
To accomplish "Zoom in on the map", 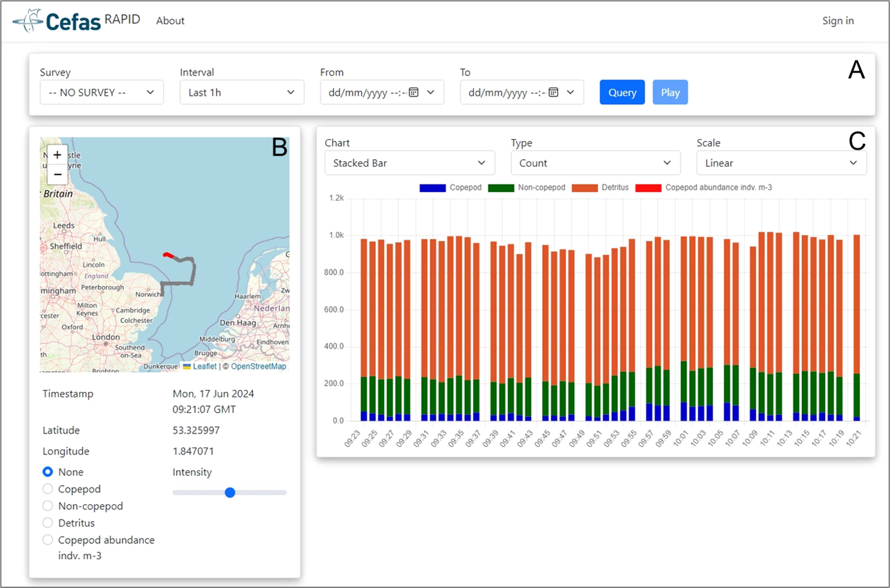I will point(57,155).
